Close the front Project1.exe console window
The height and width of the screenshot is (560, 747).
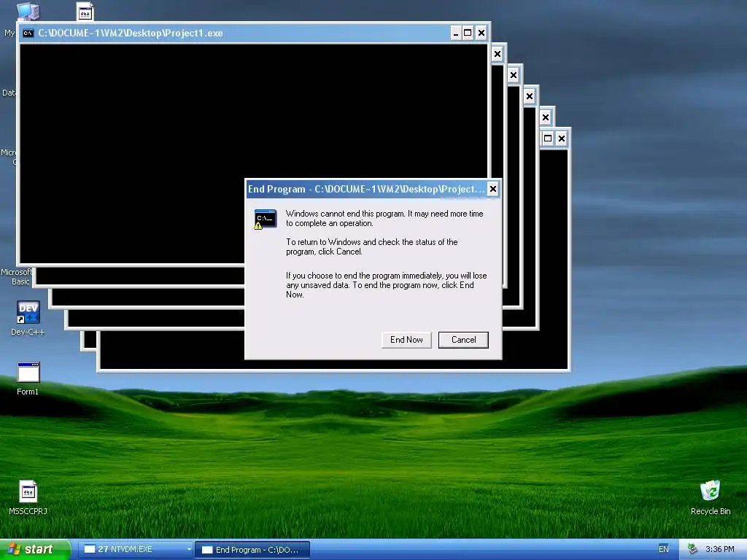click(x=481, y=33)
